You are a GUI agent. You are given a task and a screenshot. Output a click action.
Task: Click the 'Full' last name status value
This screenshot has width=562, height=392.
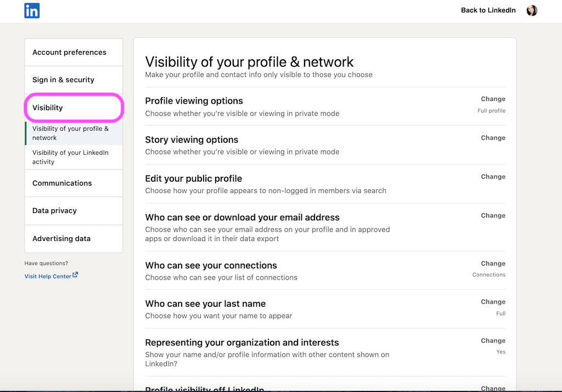click(501, 313)
